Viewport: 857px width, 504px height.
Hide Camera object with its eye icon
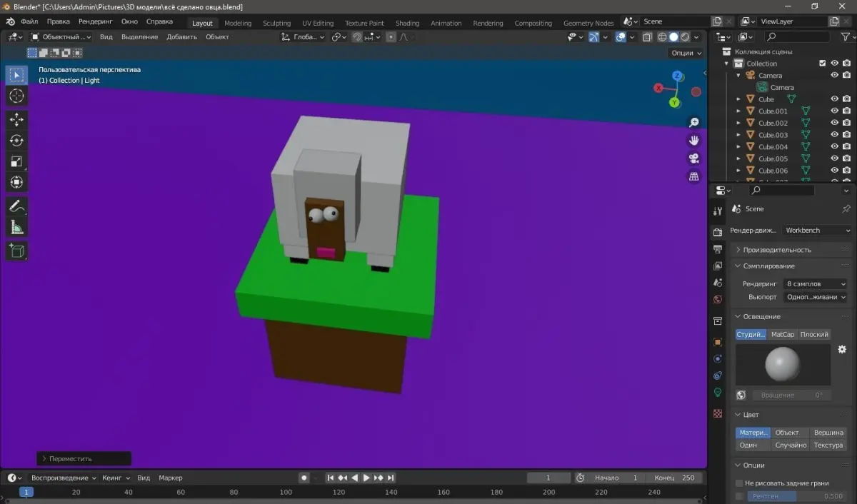pyautogui.click(x=834, y=75)
